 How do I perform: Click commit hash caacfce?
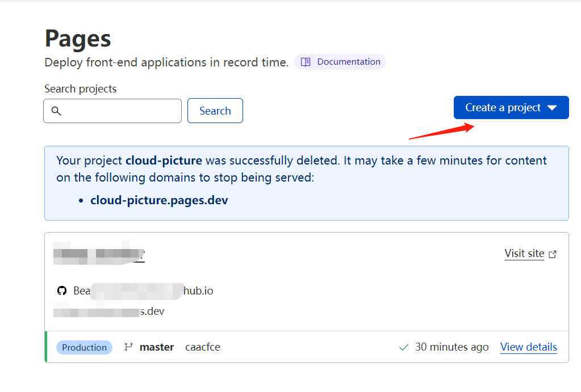tap(203, 347)
